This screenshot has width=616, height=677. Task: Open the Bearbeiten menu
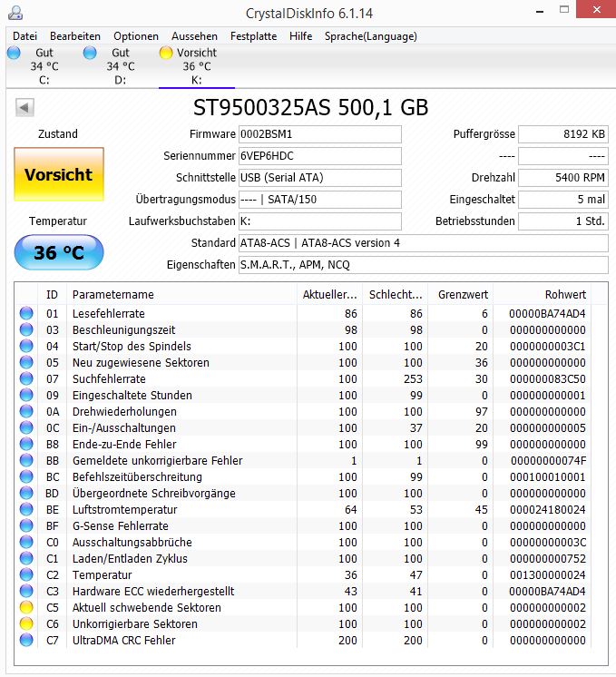(75, 36)
